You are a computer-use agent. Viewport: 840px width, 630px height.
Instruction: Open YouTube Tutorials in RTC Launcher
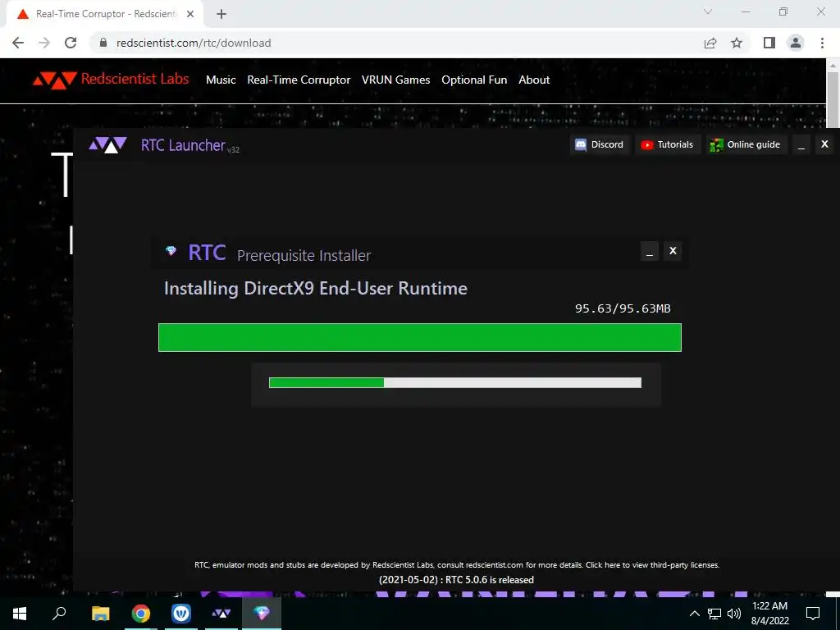(668, 144)
